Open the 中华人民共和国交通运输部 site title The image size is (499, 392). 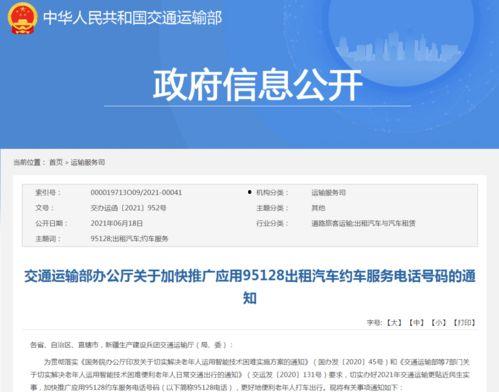tap(132, 17)
